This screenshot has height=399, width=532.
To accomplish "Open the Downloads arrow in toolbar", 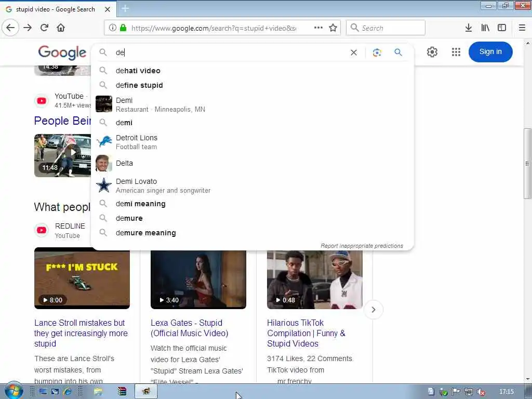I will tap(469, 28).
